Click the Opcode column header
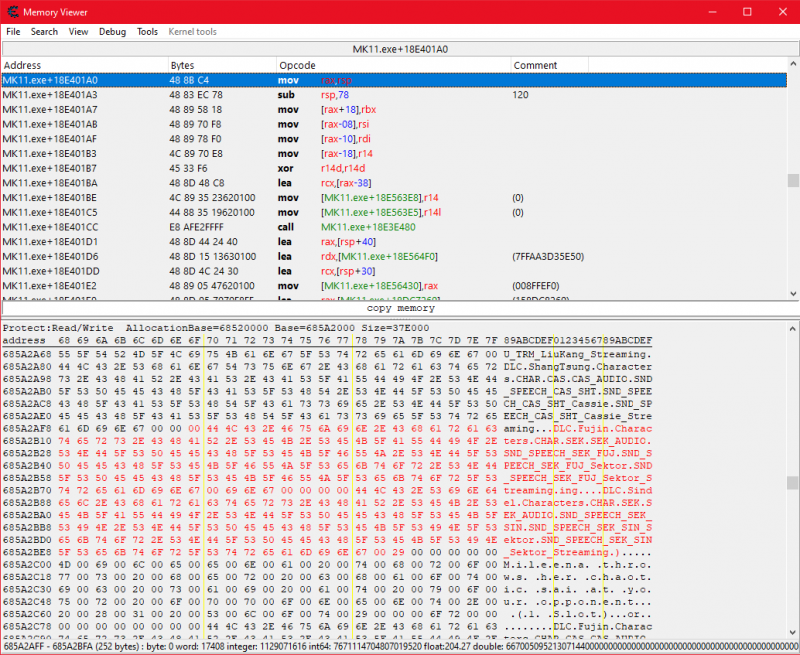The height and width of the screenshot is (655, 800). pyautogui.click(x=393, y=65)
